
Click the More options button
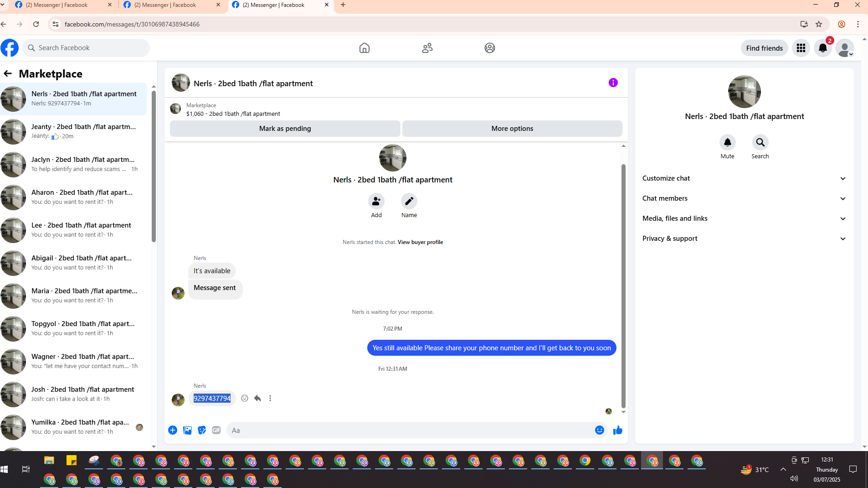pos(512,129)
